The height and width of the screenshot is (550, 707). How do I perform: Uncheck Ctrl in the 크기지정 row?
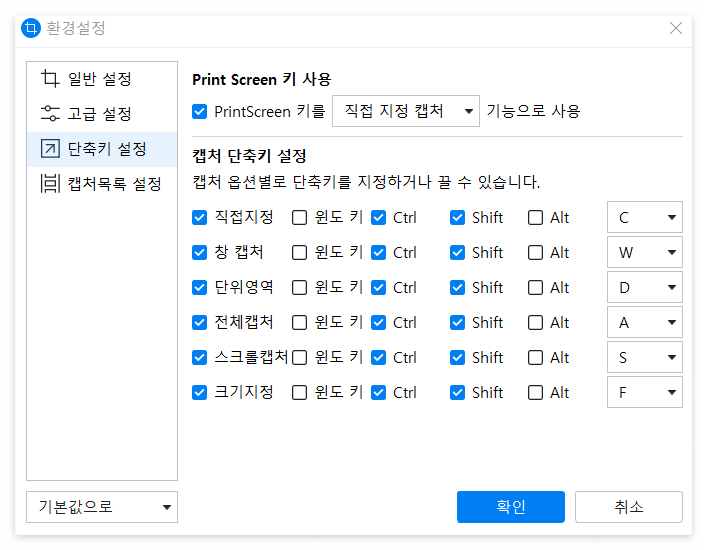click(378, 393)
